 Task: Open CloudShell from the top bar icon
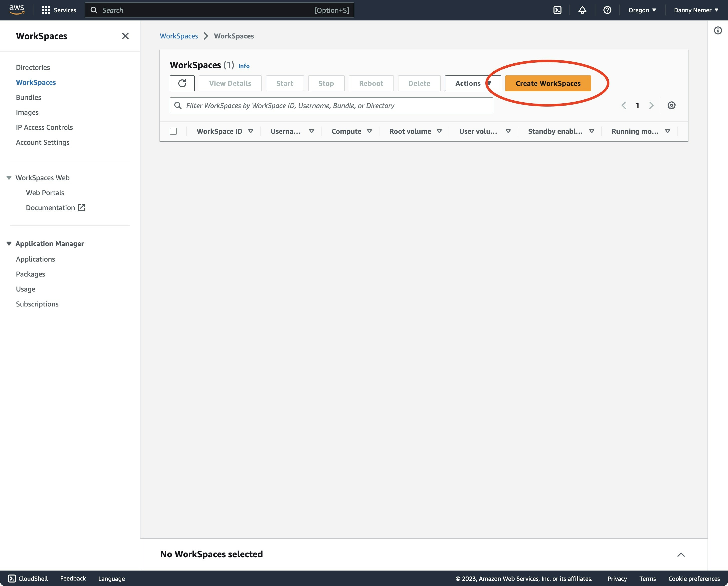coord(557,10)
